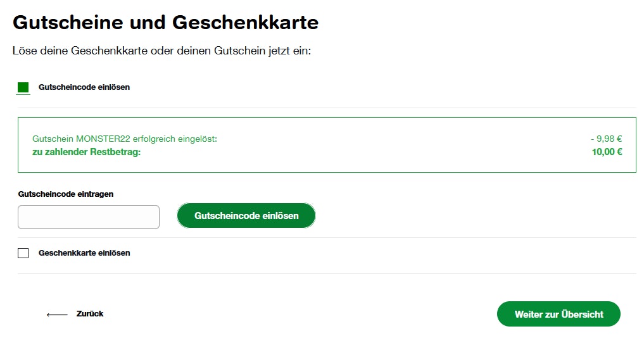This screenshot has width=644, height=343.
Task: Select the MONSTER22 success message text
Action: point(125,139)
